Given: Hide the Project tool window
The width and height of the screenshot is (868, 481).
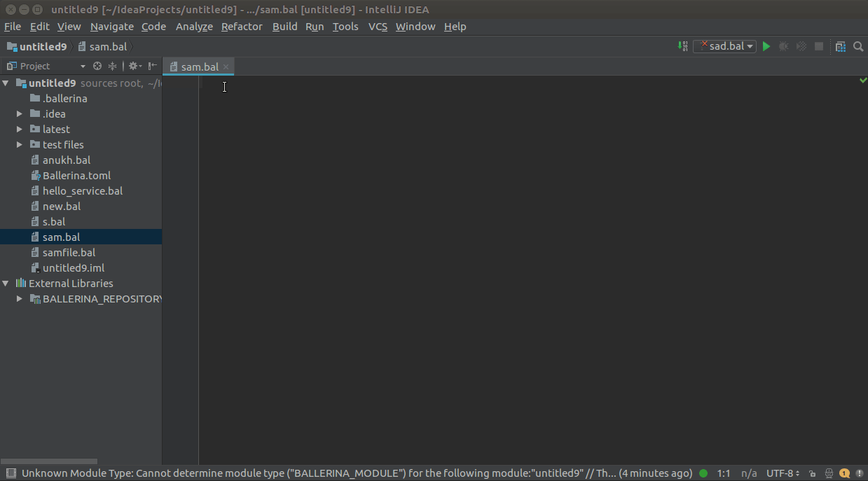Looking at the screenshot, I should click(152, 66).
